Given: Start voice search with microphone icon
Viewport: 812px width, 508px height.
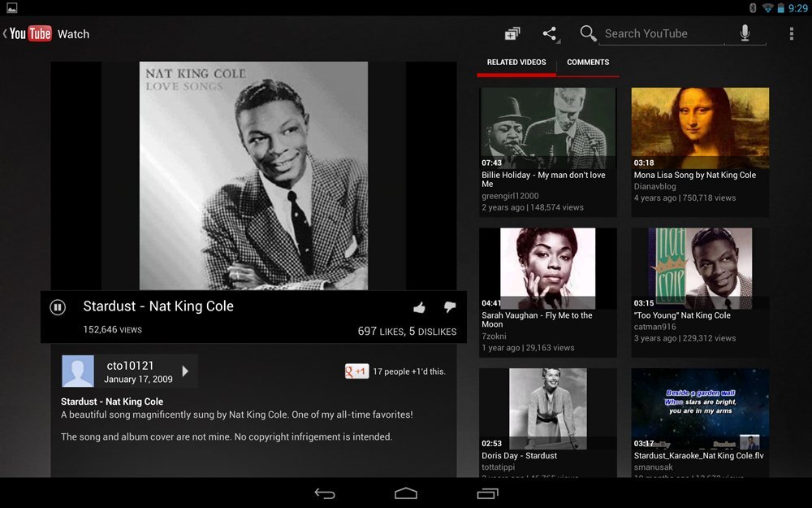Looking at the screenshot, I should pyautogui.click(x=745, y=33).
